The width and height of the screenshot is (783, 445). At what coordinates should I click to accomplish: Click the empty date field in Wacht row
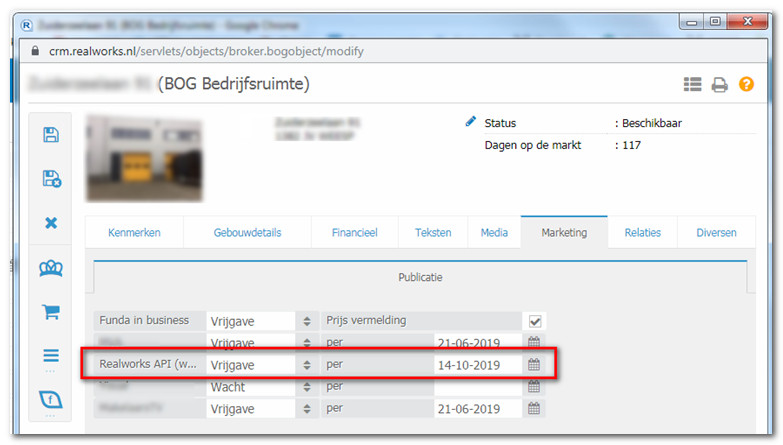[478, 387]
